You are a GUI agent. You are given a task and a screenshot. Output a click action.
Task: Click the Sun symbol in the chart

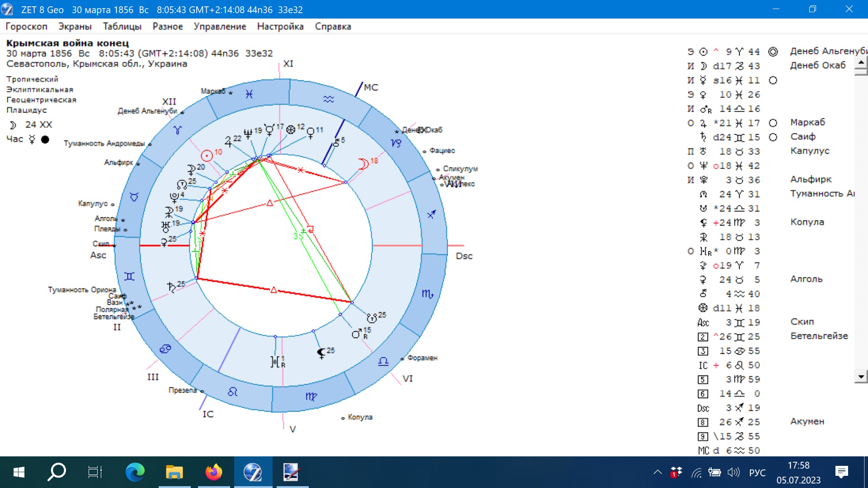207,156
